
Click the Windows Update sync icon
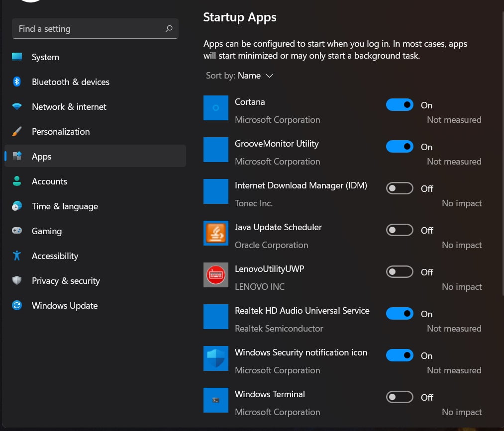coord(17,305)
